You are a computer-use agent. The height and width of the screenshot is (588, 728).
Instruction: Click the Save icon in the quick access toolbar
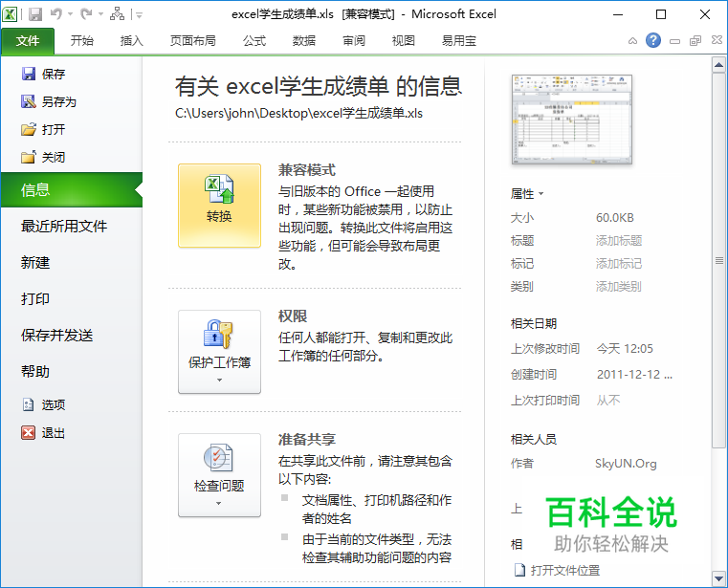pyautogui.click(x=35, y=14)
